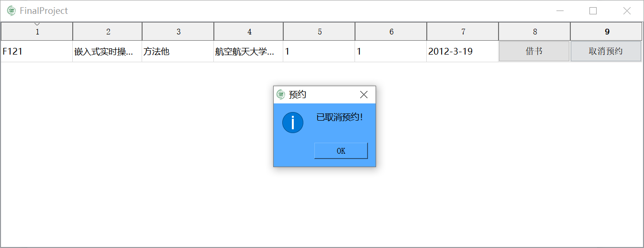Select the publisher cell 航空航天大学...
The width and height of the screenshot is (644, 248).
coord(249,51)
